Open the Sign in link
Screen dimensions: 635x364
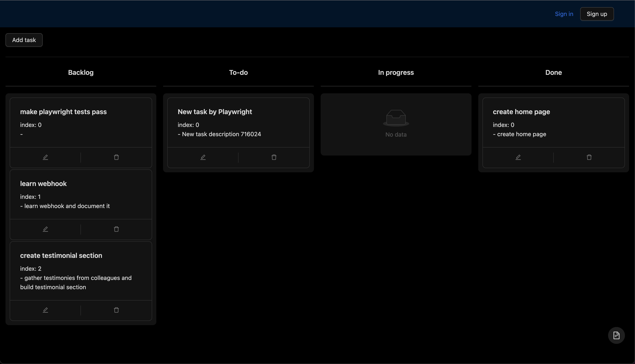(x=564, y=14)
